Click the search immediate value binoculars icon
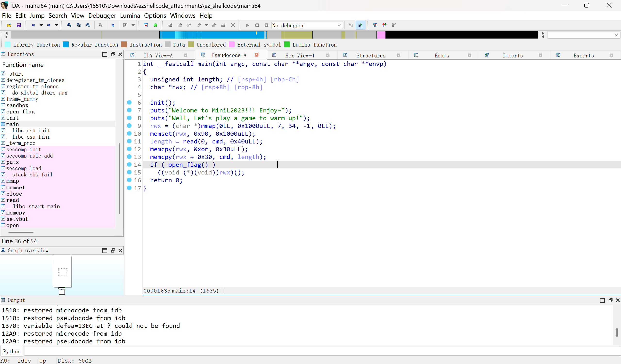The width and height of the screenshot is (621, 364). point(69,25)
